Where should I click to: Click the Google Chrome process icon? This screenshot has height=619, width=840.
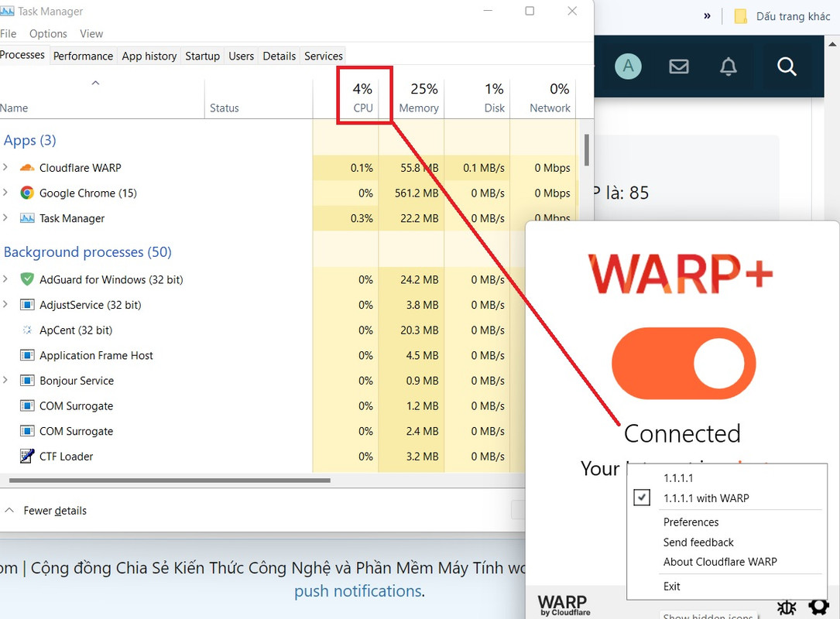pos(27,193)
